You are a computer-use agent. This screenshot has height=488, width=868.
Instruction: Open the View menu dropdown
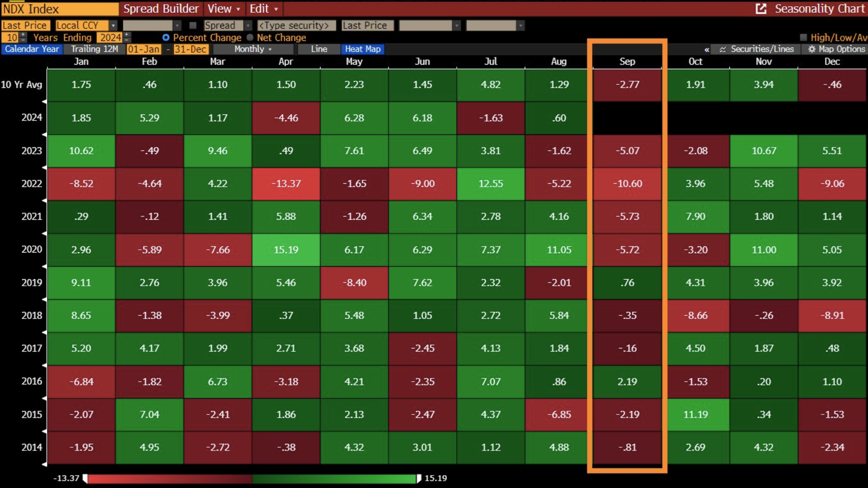coord(224,9)
